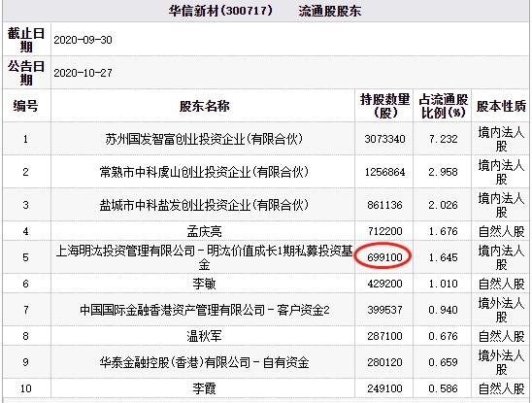532x403 pixels.
Task: Click the circled share count 699100
Action: coord(384,257)
